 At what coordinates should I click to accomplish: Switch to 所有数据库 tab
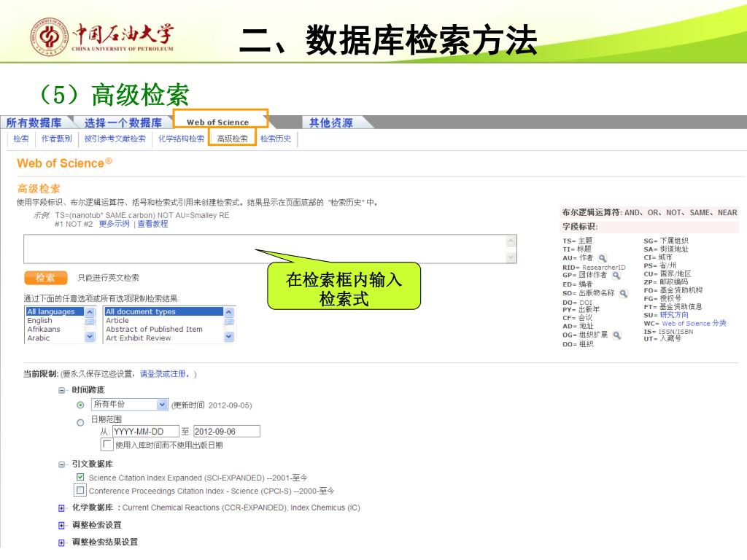point(34,122)
